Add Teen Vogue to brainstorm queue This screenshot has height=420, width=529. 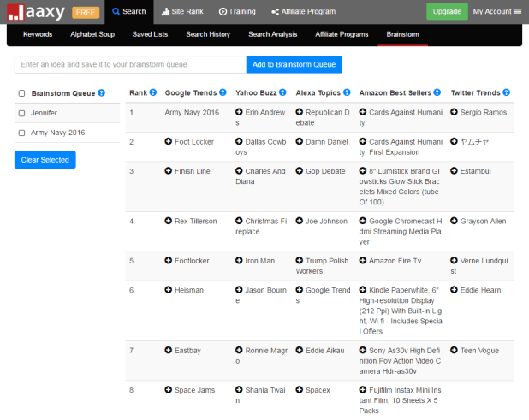(x=455, y=350)
